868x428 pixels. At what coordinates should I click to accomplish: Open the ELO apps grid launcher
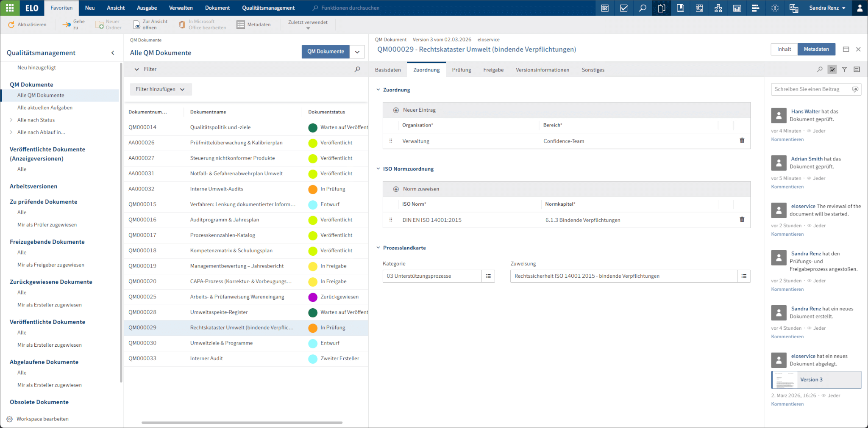click(10, 8)
